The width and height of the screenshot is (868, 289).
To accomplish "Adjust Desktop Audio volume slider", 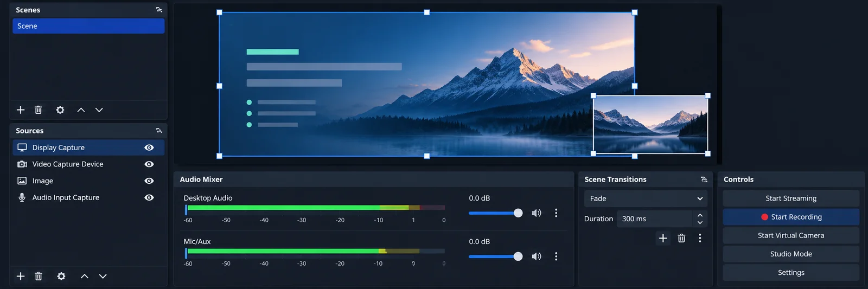I will pos(495,213).
